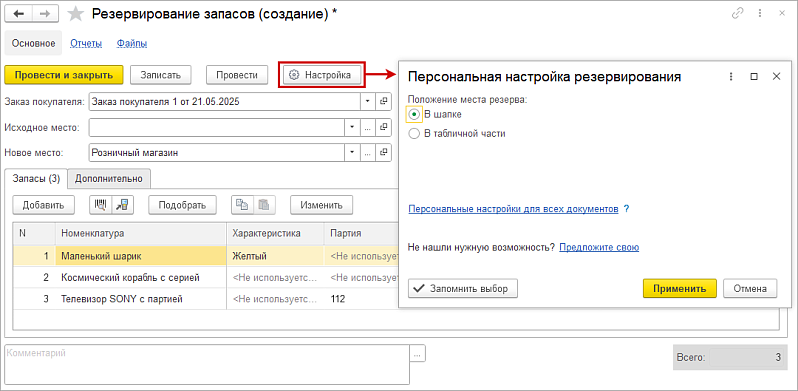798x391 pixels.
Task: Click the Провести и закрыть button
Action: pyautogui.click(x=64, y=75)
